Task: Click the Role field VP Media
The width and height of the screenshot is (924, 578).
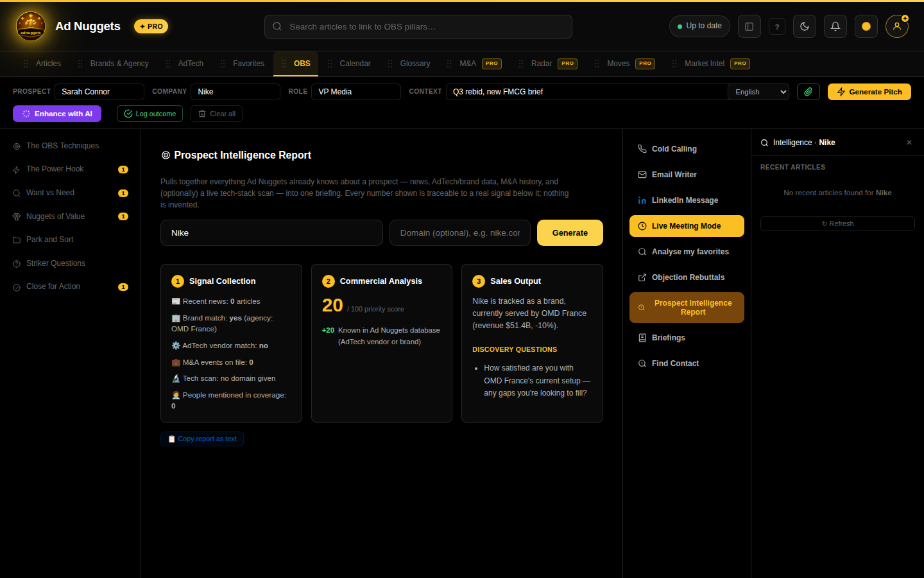Action: 356,92
